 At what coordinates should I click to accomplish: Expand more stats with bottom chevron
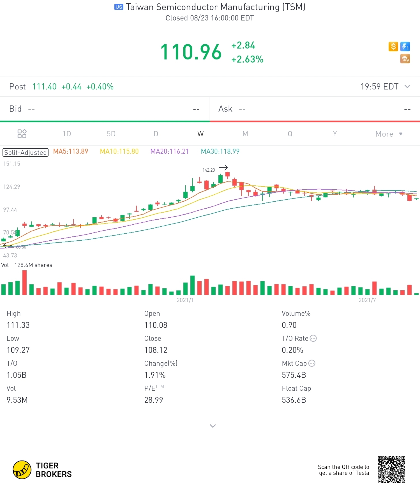(213, 426)
